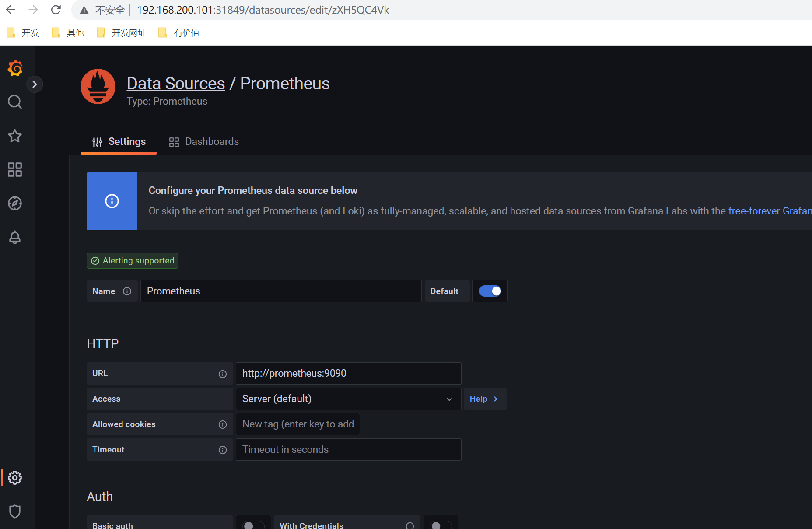Image resolution: width=812 pixels, height=529 pixels.
Task: Switch to the Dashboards tab
Action: 204,141
